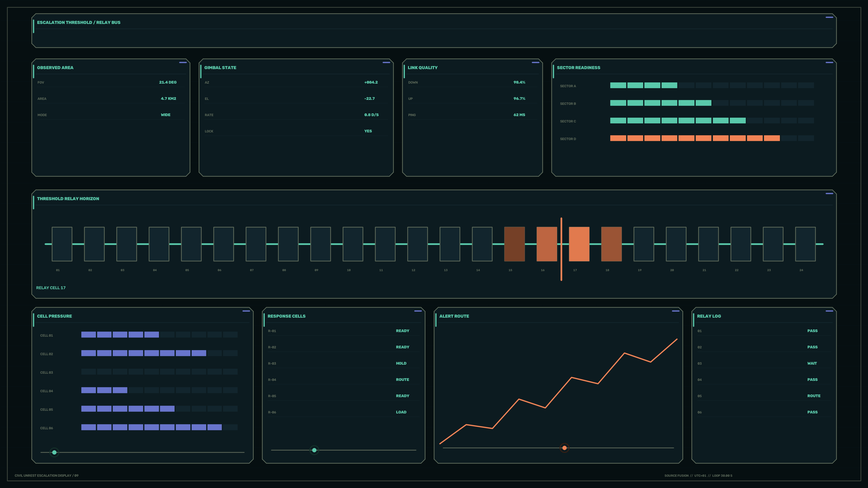The width and height of the screenshot is (868, 488).
Task: Click the R-01 READY status
Action: pos(403,331)
